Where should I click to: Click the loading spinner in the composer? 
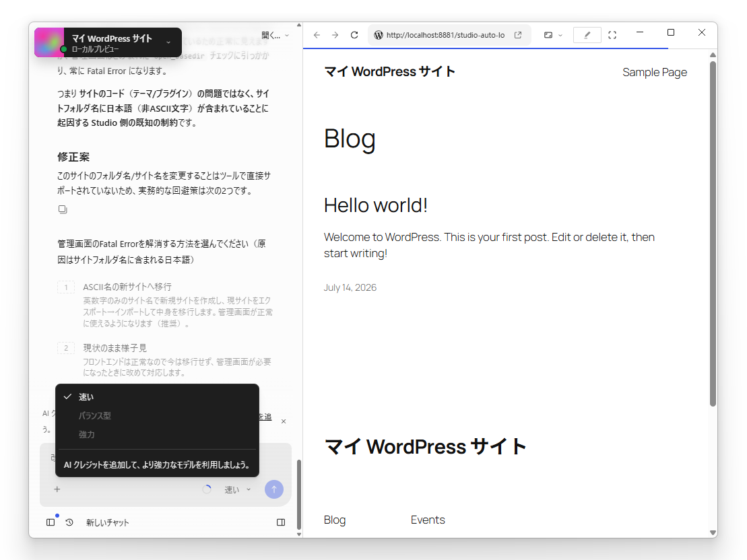(207, 489)
